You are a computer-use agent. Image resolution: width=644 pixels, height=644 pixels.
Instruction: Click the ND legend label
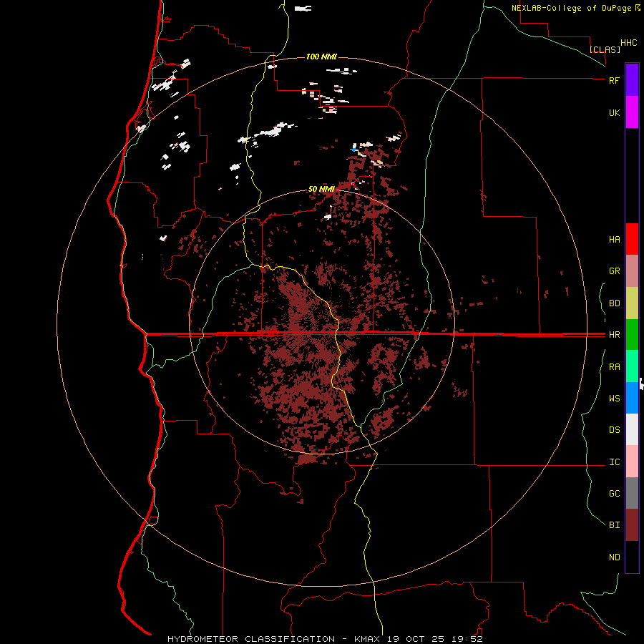[x=614, y=557]
